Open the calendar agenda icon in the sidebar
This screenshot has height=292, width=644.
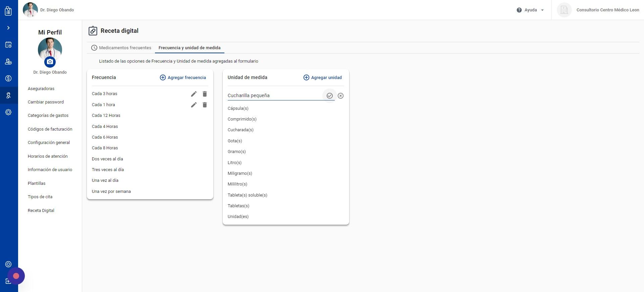click(x=8, y=45)
